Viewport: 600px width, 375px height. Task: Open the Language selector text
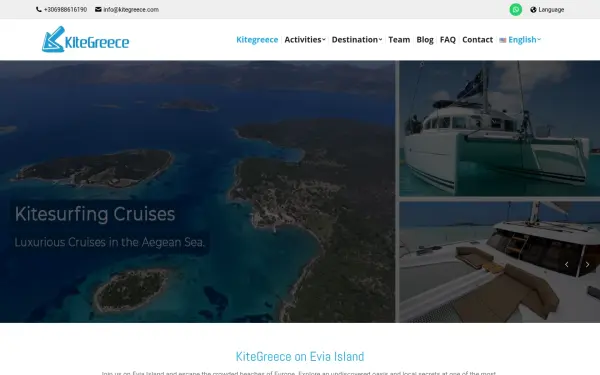[551, 10]
